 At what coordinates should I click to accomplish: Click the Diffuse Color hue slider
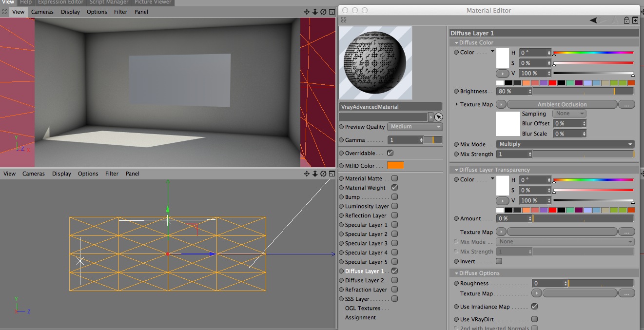pyautogui.click(x=593, y=53)
